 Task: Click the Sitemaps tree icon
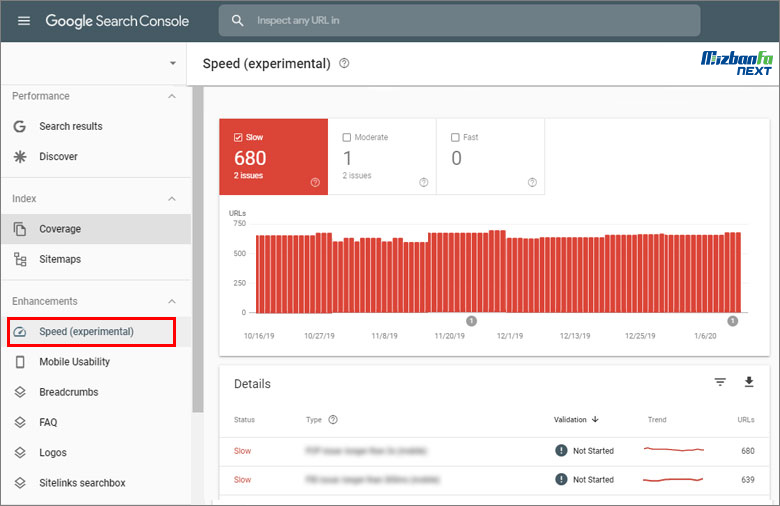(x=20, y=259)
